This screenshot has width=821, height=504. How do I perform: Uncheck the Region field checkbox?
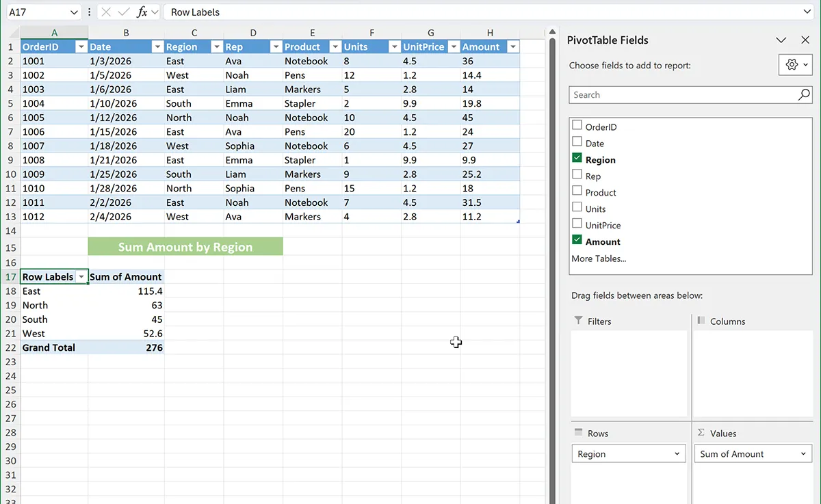coord(577,159)
